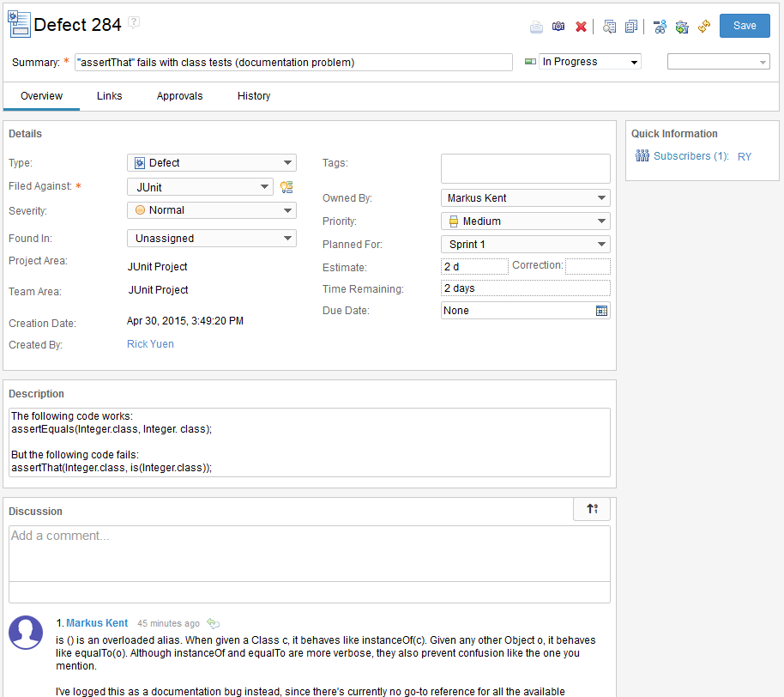Open the Type dropdown showing Defect
Viewport: 784px width, 697px height.
[x=211, y=162]
